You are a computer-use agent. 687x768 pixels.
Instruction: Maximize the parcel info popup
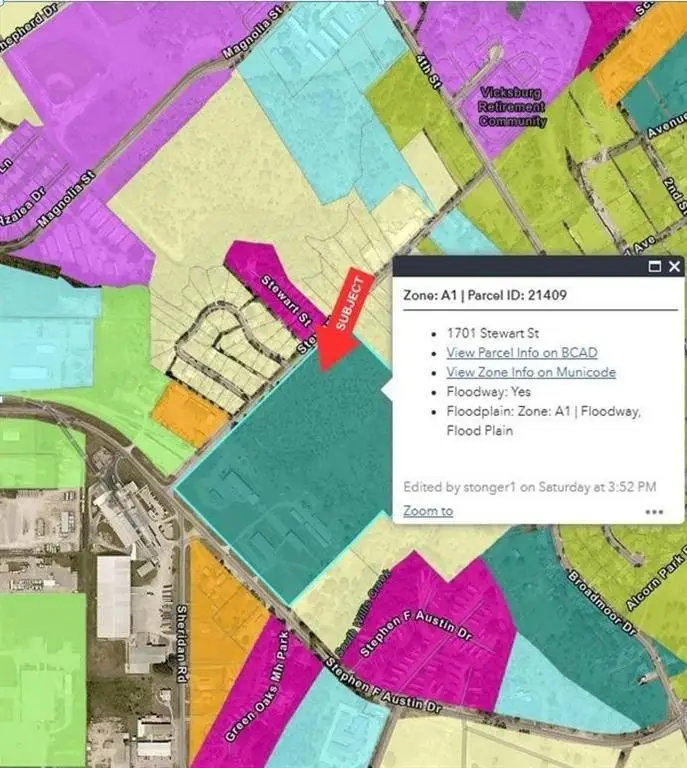pos(655,267)
